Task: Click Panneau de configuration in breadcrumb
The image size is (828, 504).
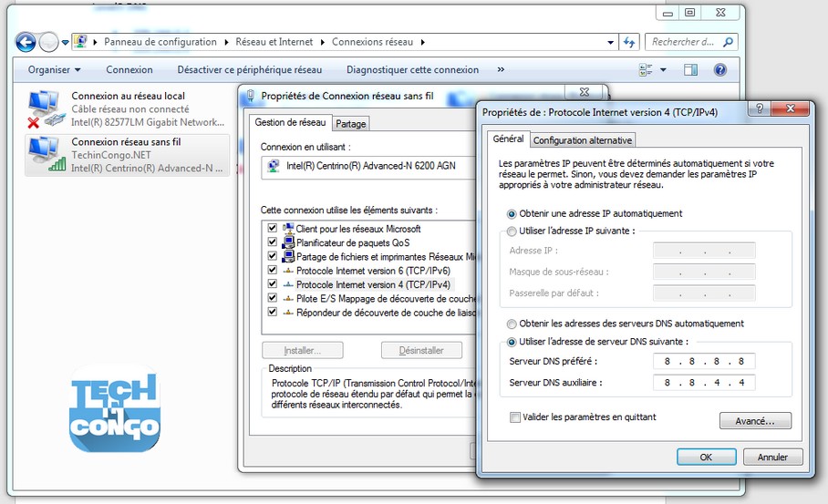Action: pyautogui.click(x=160, y=42)
